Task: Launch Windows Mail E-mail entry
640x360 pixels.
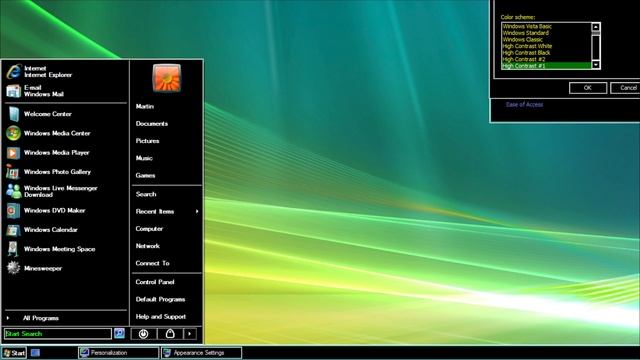Action: pyautogui.click(x=65, y=91)
